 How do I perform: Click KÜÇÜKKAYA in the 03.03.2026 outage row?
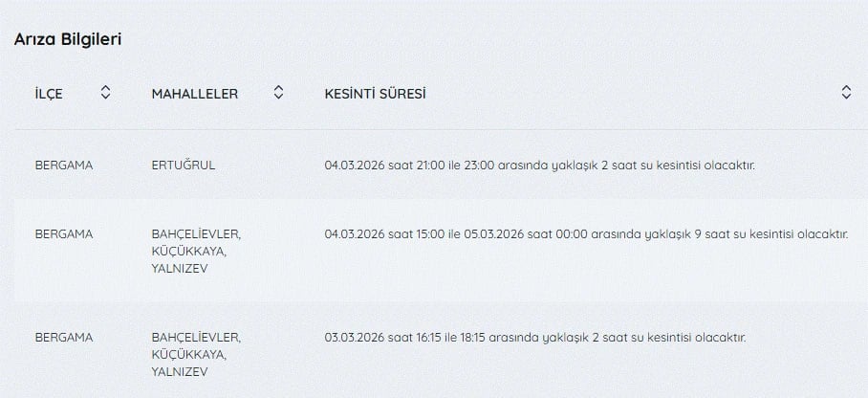pyautogui.click(x=189, y=355)
